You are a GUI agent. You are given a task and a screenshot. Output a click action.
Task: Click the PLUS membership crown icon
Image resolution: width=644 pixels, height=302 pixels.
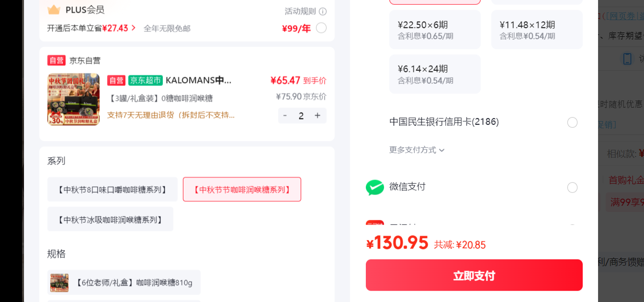pyautogui.click(x=54, y=10)
